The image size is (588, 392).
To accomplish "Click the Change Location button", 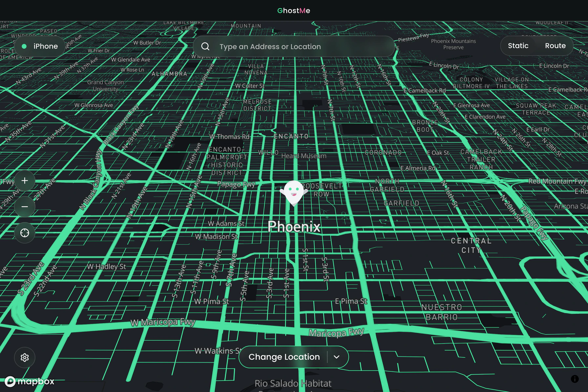I will coord(284,357).
